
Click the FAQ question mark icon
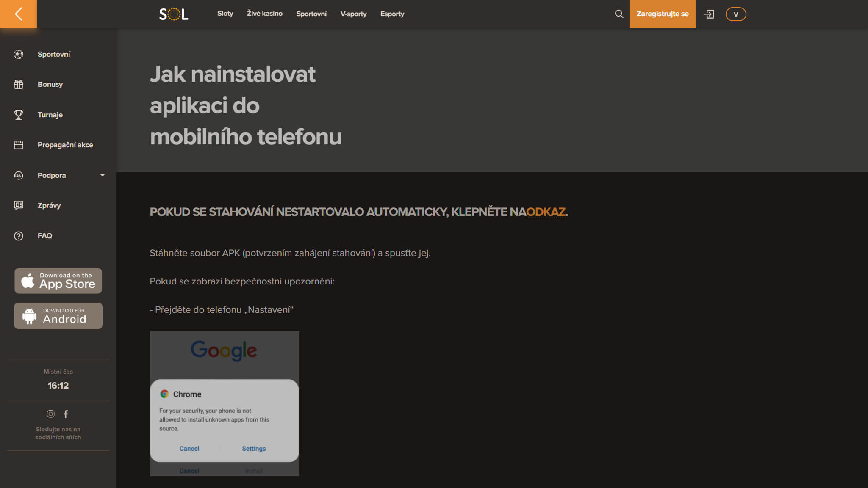19,236
